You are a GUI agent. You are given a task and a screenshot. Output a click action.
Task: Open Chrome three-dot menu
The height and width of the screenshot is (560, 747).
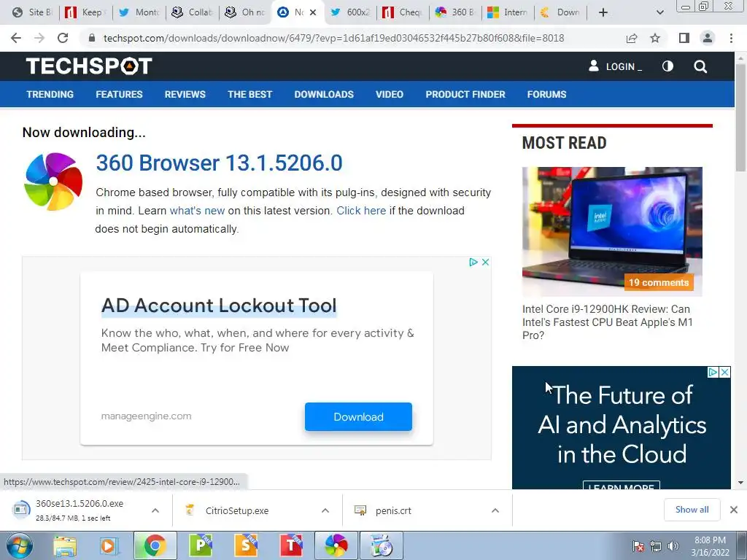[731, 38]
